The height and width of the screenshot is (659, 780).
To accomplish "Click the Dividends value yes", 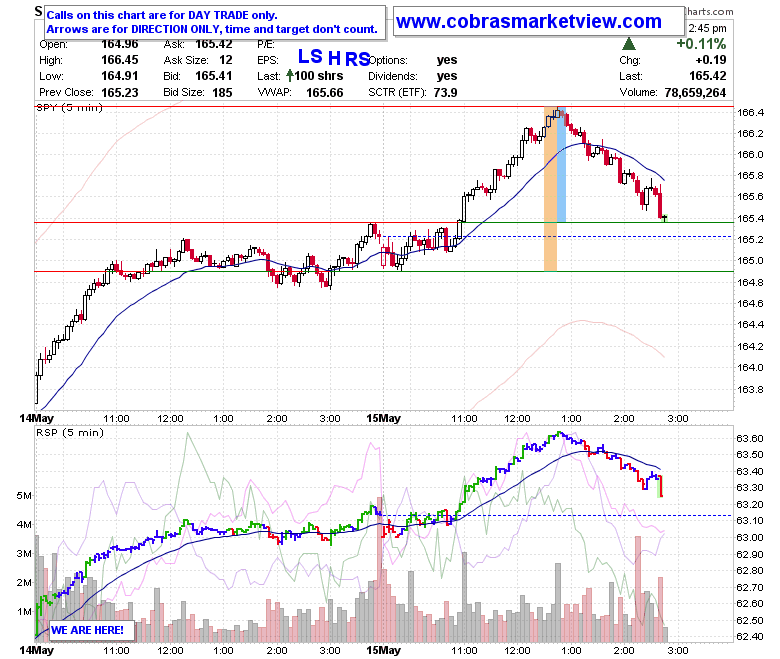I will tap(447, 76).
